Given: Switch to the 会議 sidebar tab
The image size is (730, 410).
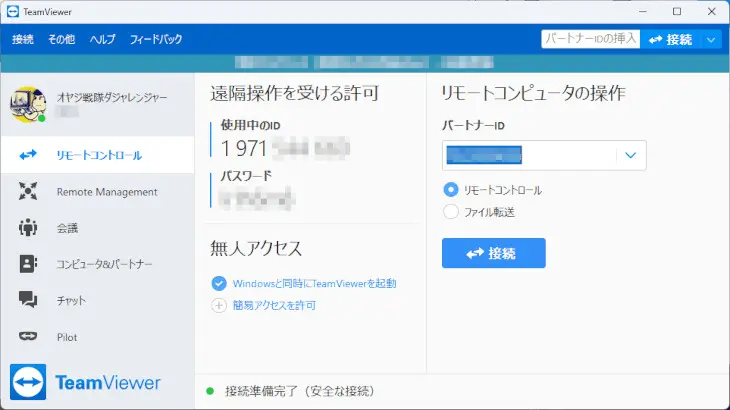Looking at the screenshot, I should [97, 228].
